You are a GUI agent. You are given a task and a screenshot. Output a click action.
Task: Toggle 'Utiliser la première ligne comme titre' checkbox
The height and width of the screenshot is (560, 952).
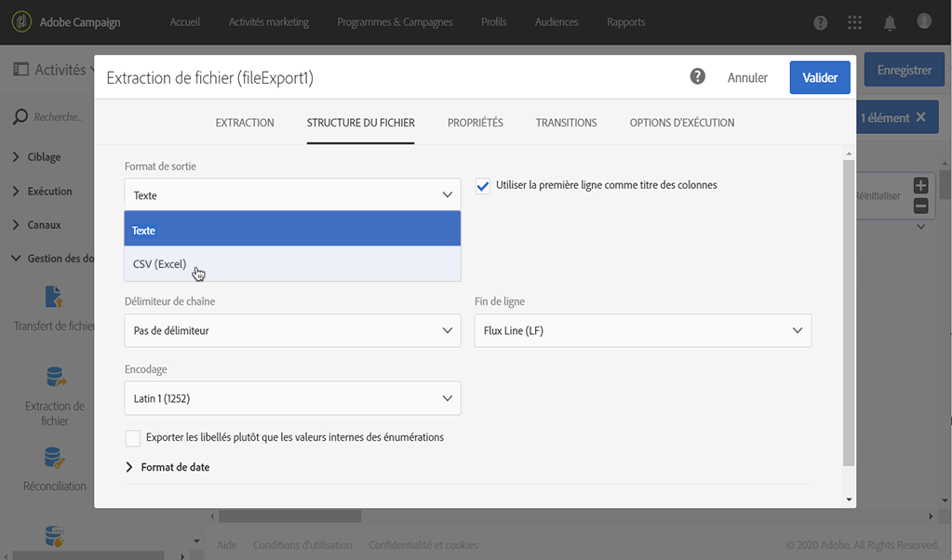[483, 185]
